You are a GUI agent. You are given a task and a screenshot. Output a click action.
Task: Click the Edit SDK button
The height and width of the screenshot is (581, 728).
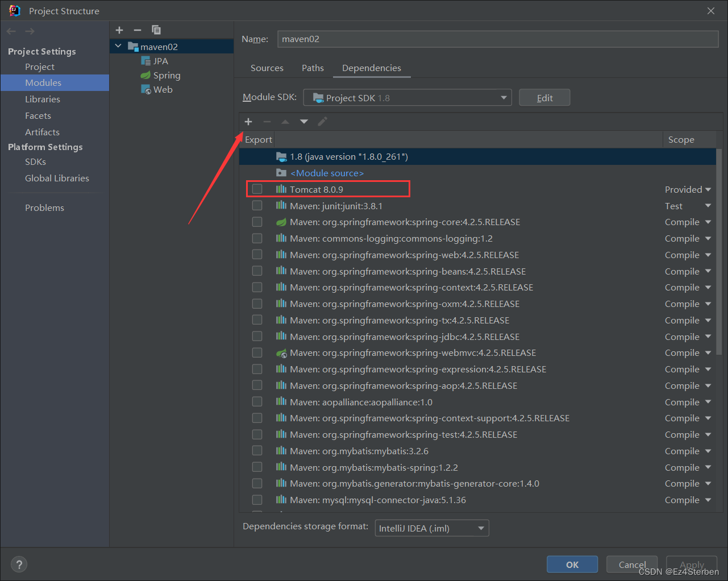point(544,98)
